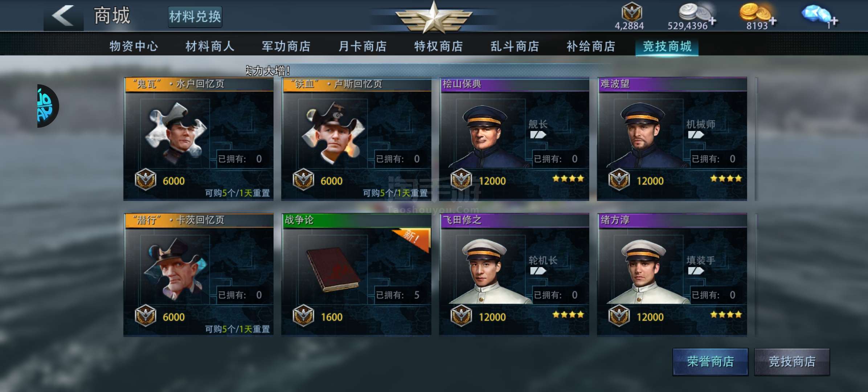Screen dimensions: 868x392
Task: Open the floating round sidebar badge
Action: [48, 106]
